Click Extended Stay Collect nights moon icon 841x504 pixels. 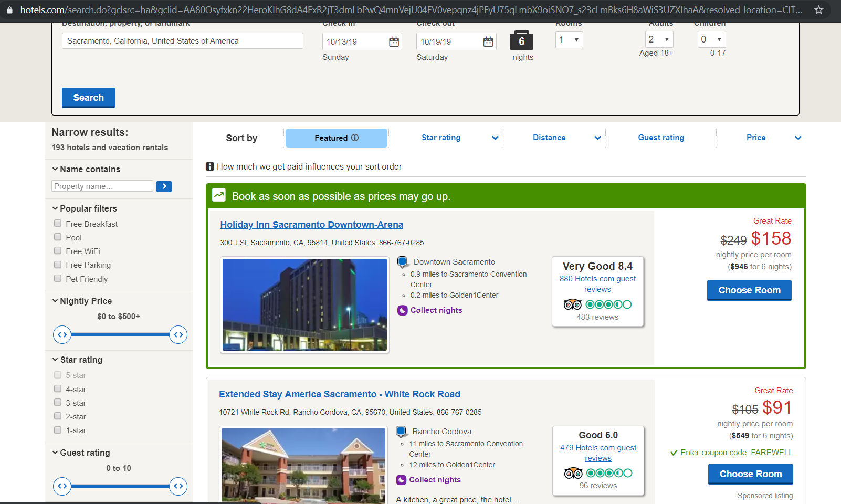(401, 480)
